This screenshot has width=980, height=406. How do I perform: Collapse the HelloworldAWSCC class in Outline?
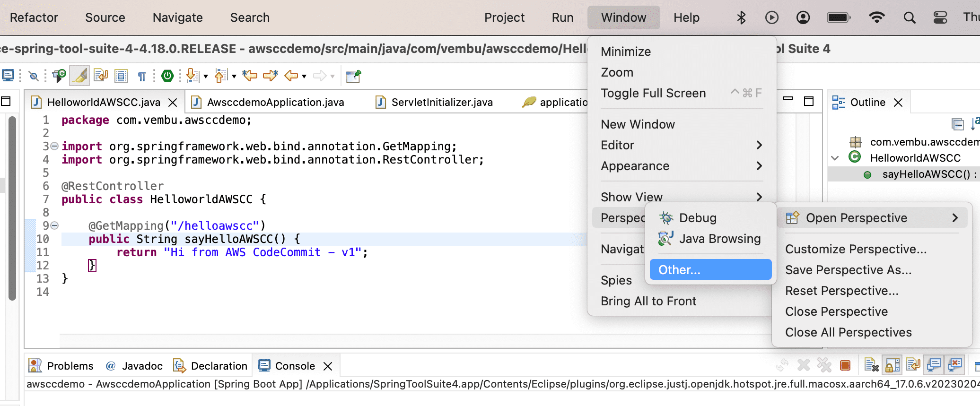click(835, 158)
